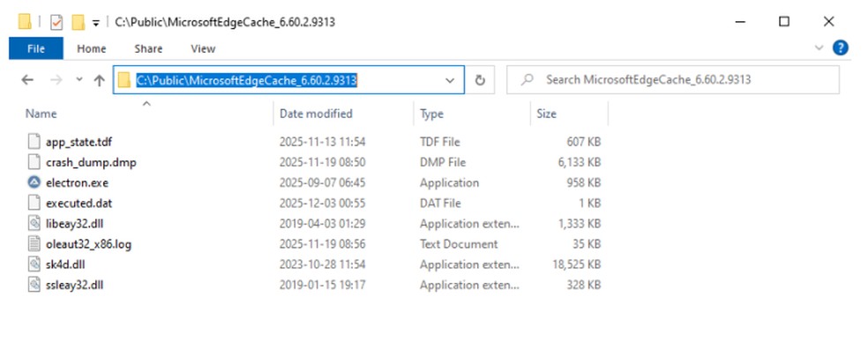Viewport: 868px width, 356px height.
Task: Click the executed.dat file icon
Action: (x=34, y=203)
